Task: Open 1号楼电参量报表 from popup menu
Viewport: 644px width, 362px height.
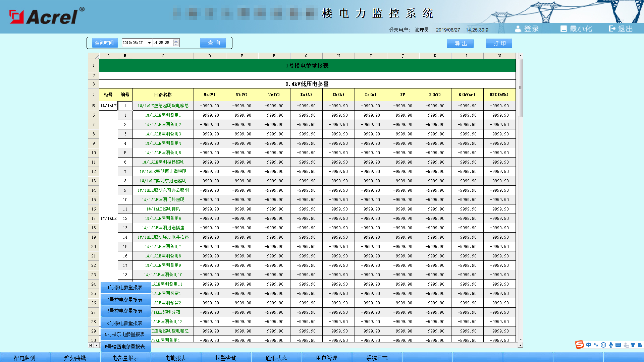Action: 125,288
